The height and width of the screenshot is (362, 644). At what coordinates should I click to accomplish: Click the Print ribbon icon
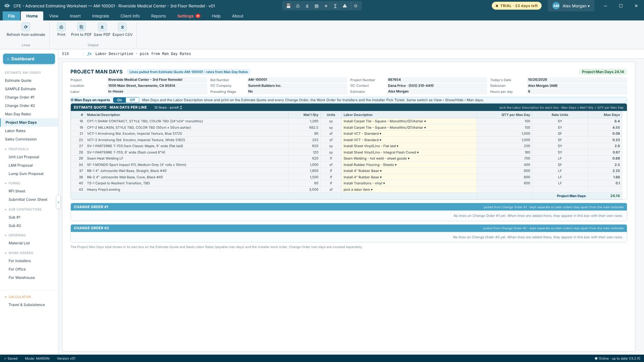(61, 27)
